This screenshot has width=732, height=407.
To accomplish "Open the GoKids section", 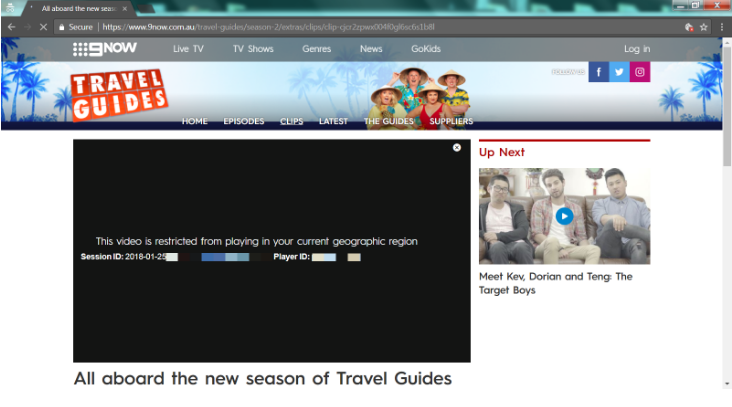I will tap(426, 49).
